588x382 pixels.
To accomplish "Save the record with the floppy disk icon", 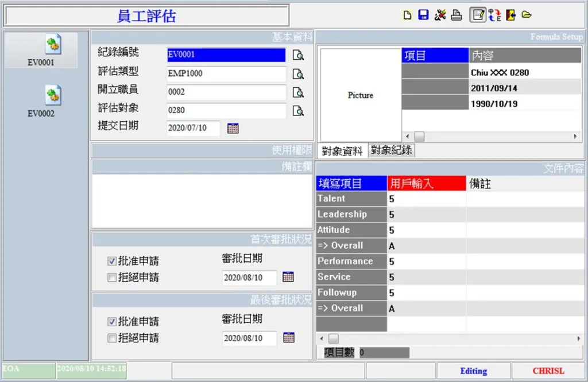I will pyautogui.click(x=423, y=16).
